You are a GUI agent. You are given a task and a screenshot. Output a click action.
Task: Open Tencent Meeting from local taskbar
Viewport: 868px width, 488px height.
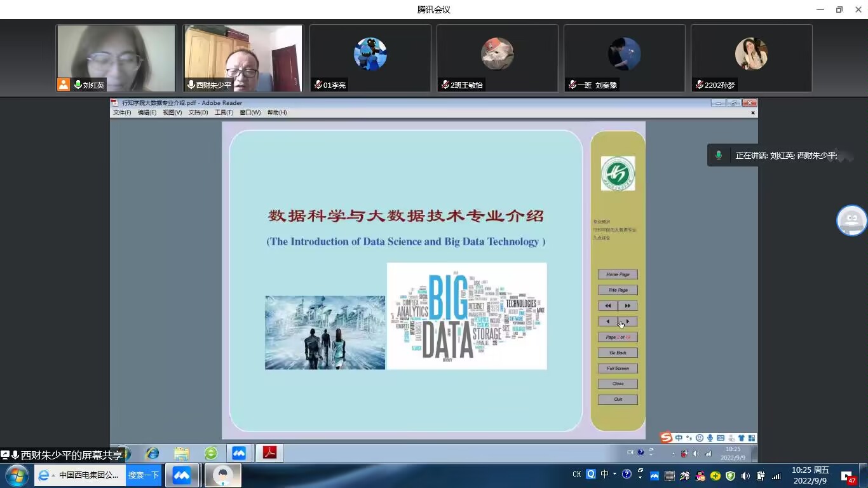[182, 475]
